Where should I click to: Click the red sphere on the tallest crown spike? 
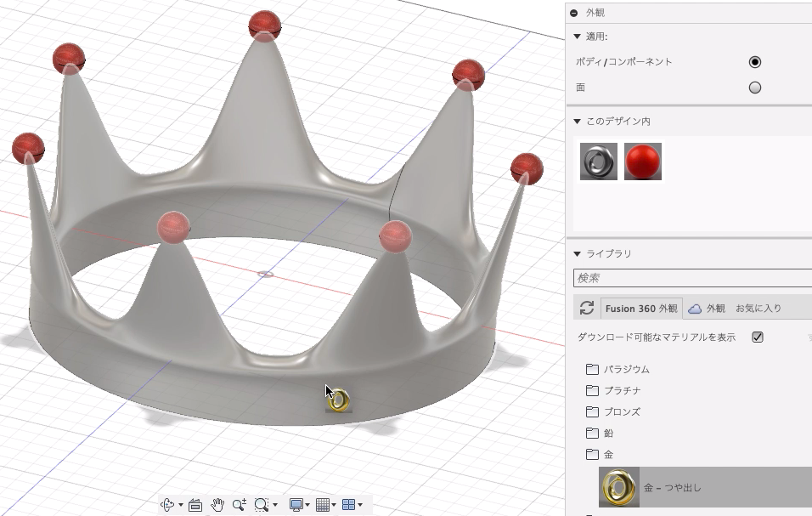coord(265,26)
